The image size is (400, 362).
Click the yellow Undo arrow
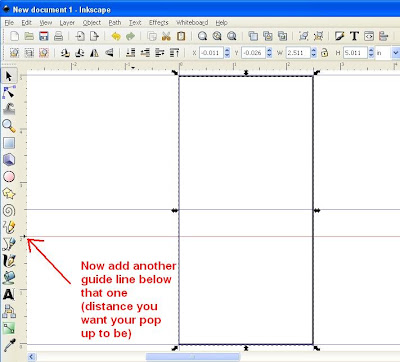(x=116, y=36)
